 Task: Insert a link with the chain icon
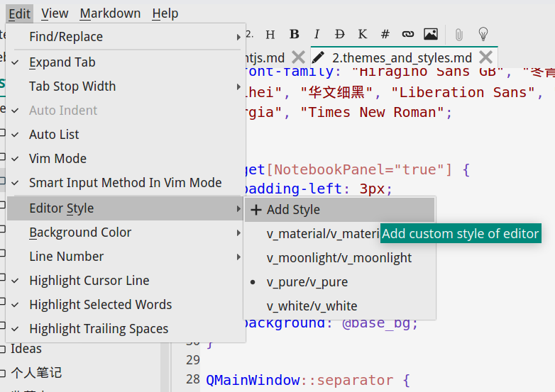[x=408, y=34]
